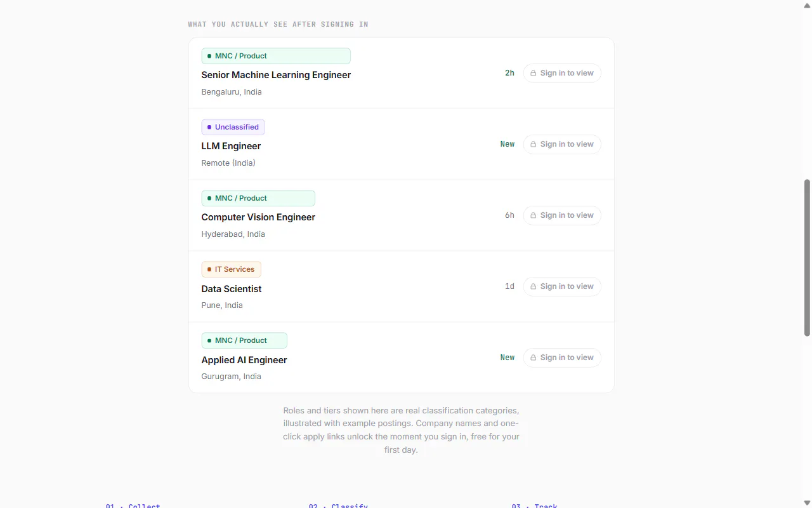Click Sign in to view for LLM Engineer
Viewport: 812px width, 508px height.
562,144
